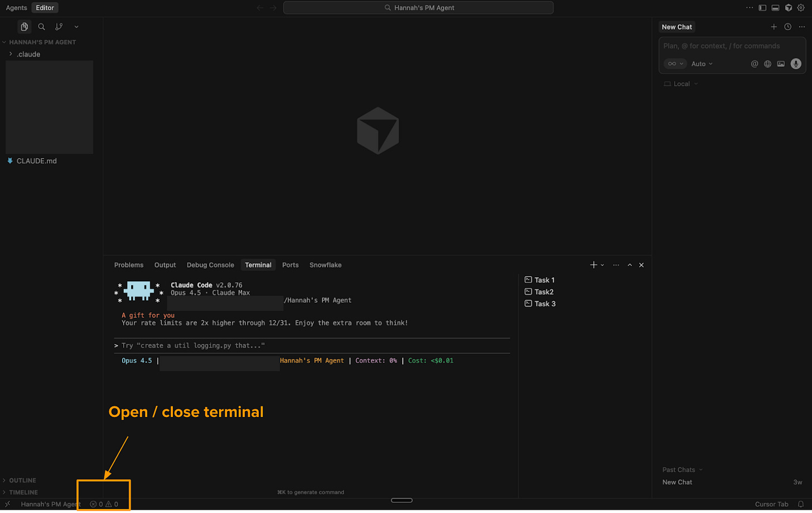This screenshot has height=513, width=812.
Task: Open notifications bell in status bar
Action: click(x=801, y=504)
